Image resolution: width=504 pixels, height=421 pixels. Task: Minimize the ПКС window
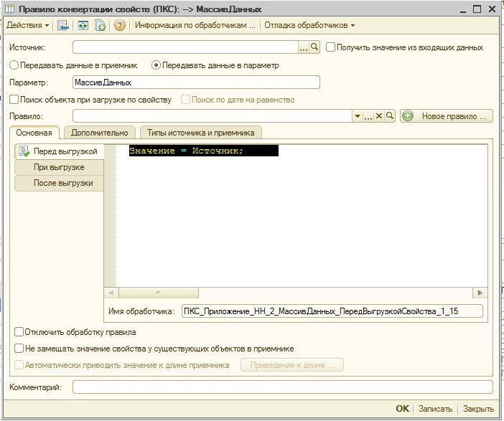coord(463,9)
